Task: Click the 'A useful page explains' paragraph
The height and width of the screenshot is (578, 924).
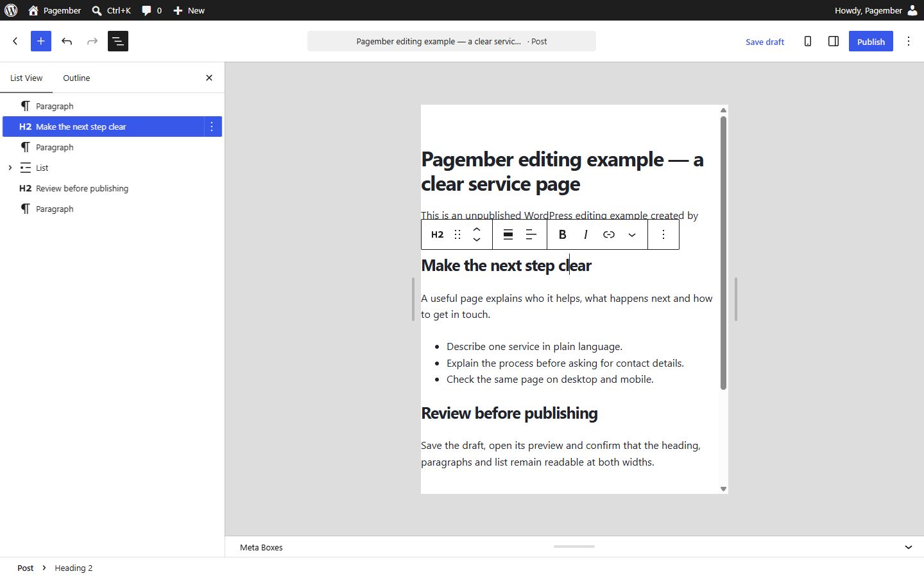Action: coord(567,306)
